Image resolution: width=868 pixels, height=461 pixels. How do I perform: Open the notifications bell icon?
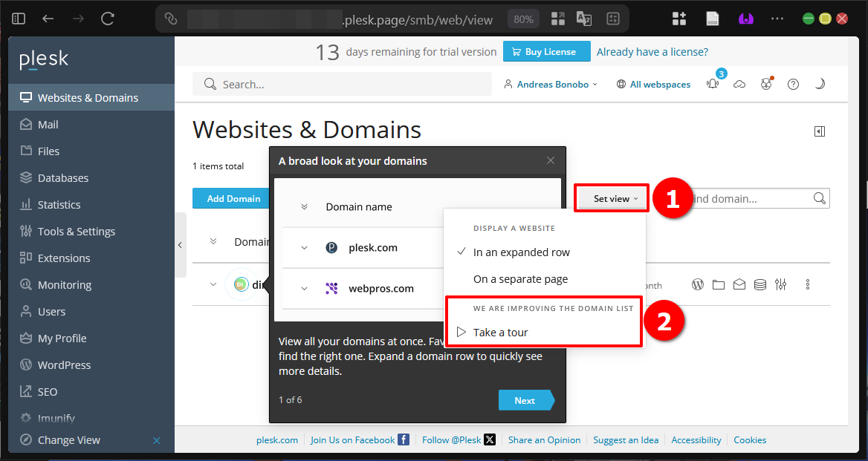[713, 85]
